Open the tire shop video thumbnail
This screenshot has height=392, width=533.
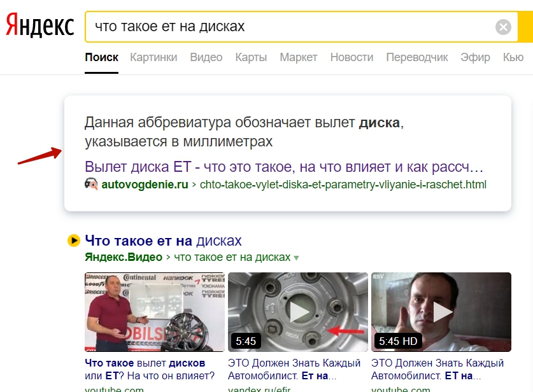click(x=155, y=312)
